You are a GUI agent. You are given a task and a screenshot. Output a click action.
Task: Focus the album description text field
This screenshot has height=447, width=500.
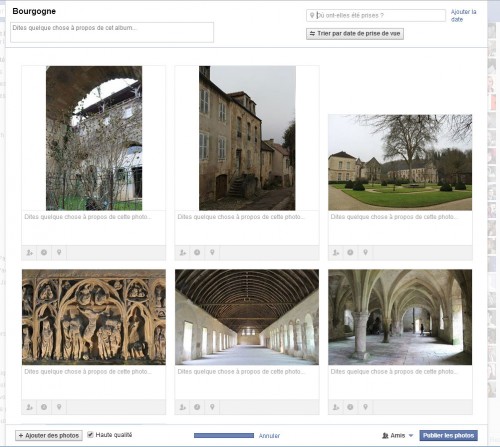point(112,32)
